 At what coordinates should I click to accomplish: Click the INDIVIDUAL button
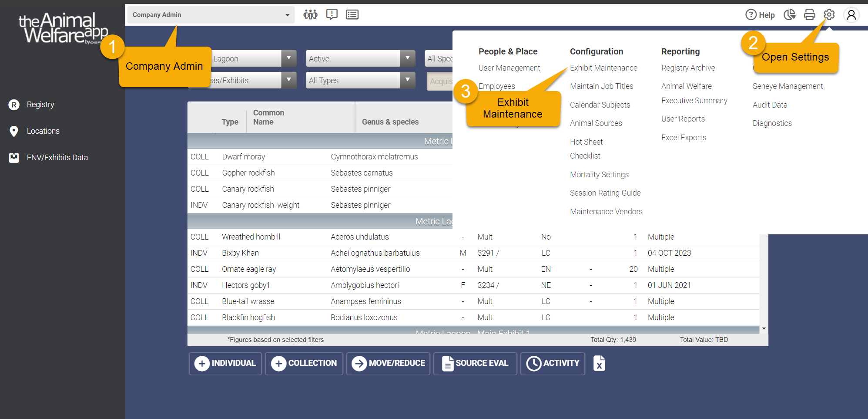[x=225, y=363]
